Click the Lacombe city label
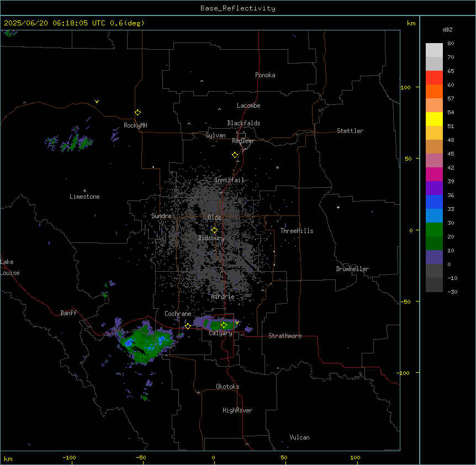 (248, 105)
